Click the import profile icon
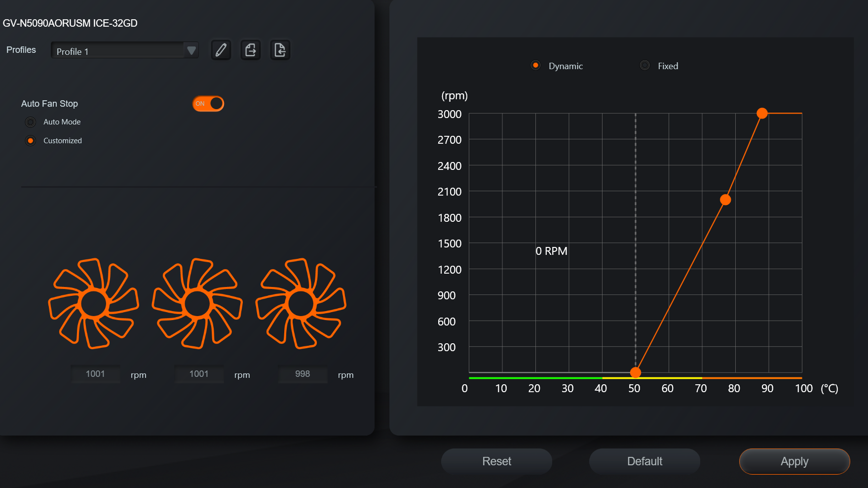Image resolution: width=868 pixels, height=488 pixels. pos(280,50)
